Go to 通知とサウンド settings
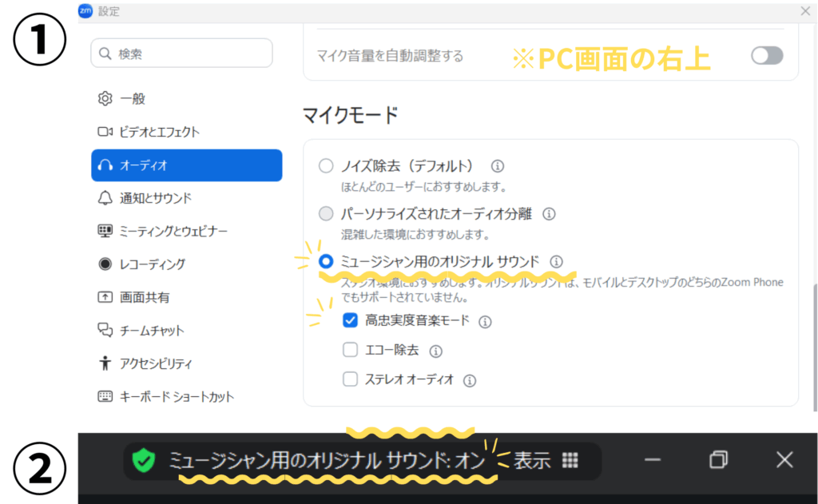 click(x=156, y=198)
